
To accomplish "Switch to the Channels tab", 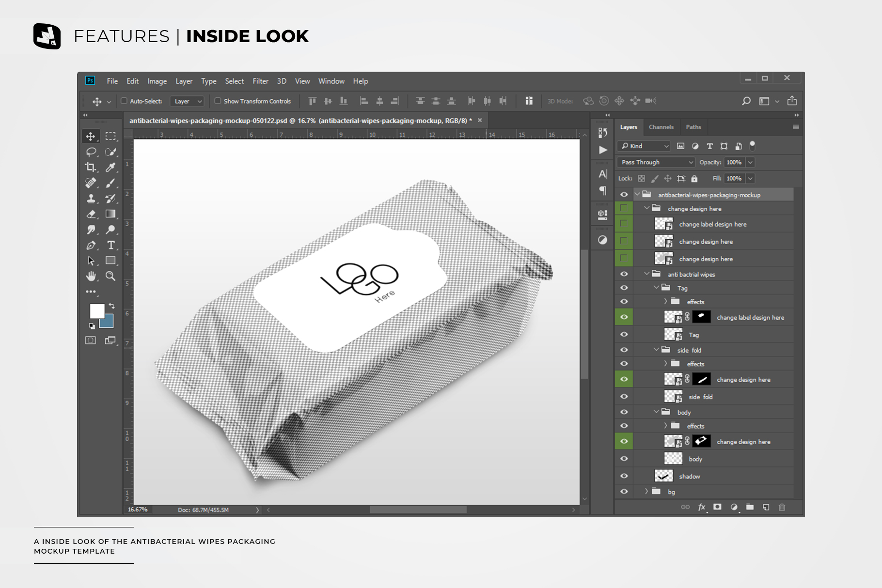I will [x=661, y=127].
